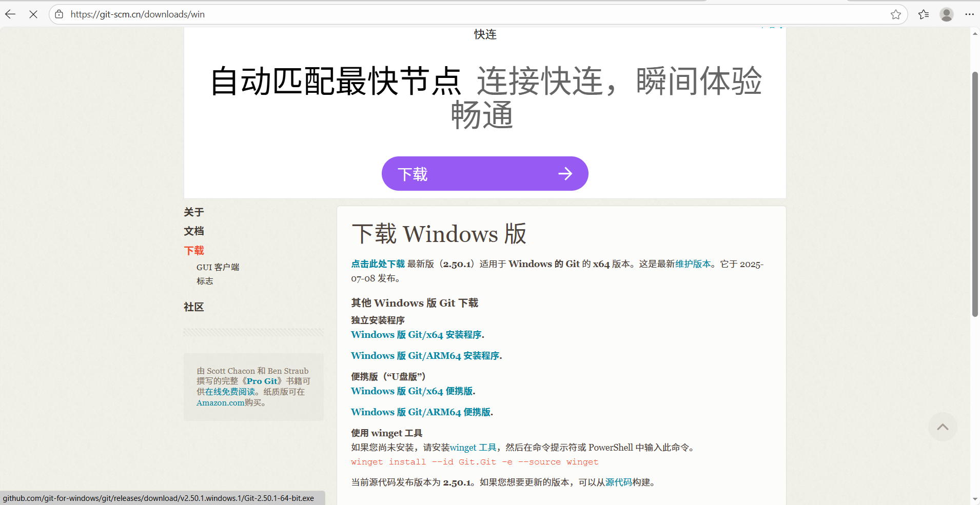Open the Amazon.com purchase link
This screenshot has height=505, width=980.
(x=221, y=403)
